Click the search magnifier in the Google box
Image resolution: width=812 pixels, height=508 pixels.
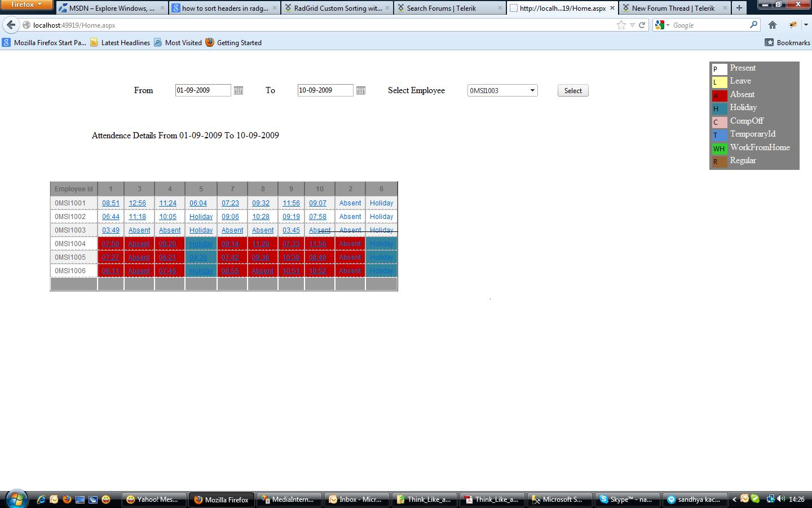[753, 25]
